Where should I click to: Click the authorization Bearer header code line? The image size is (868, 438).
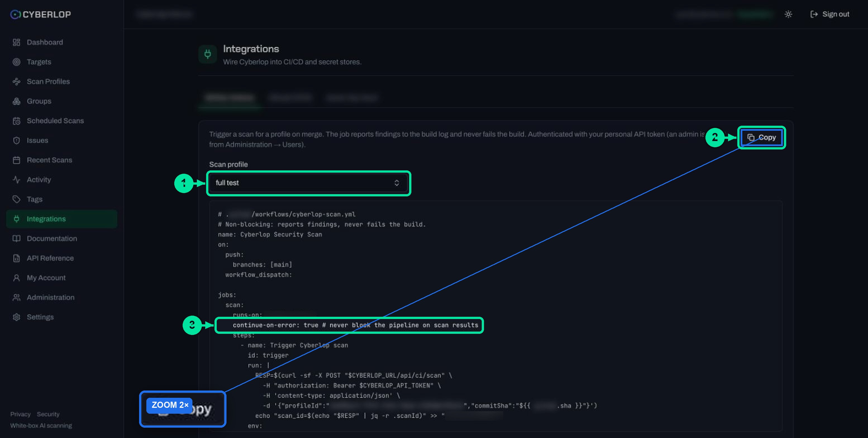tap(352, 385)
